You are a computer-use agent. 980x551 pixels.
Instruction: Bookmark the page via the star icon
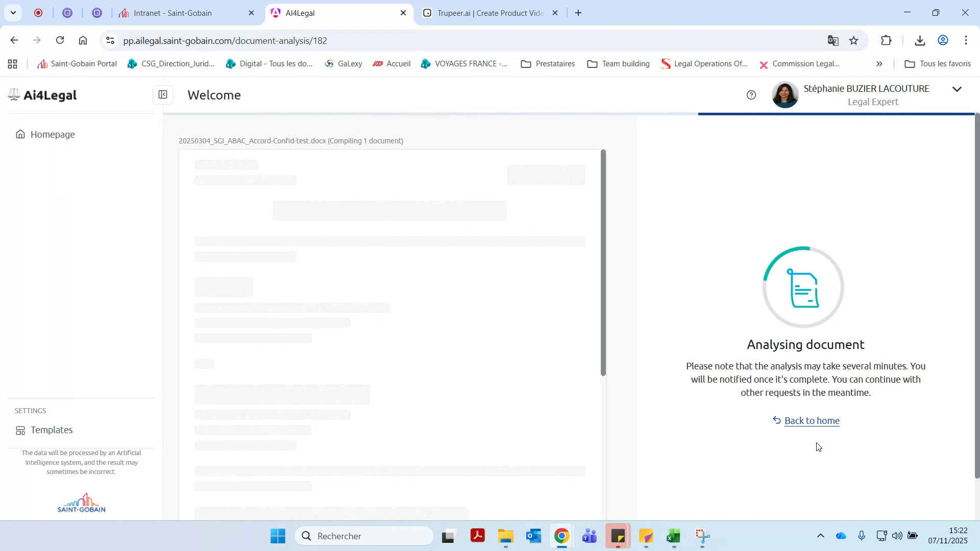(x=854, y=40)
